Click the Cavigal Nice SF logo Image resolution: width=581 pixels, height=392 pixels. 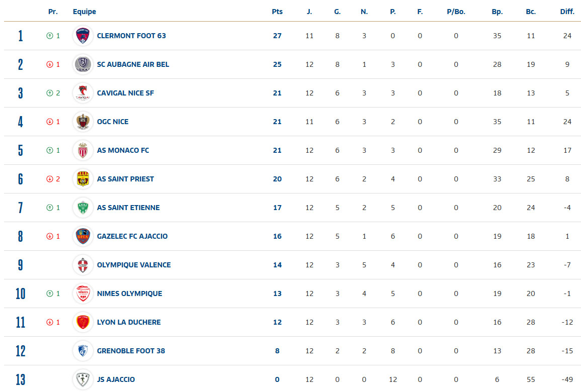pyautogui.click(x=82, y=93)
